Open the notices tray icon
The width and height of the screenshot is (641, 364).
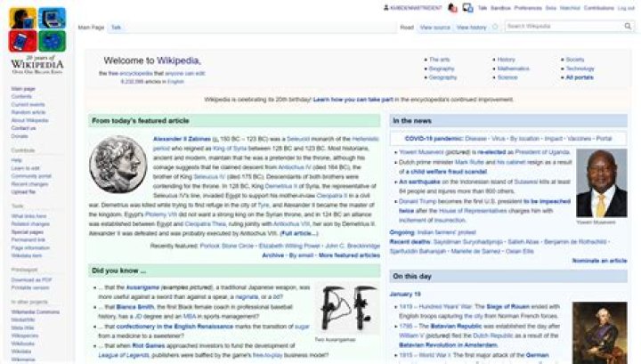pyautogui.click(x=467, y=8)
